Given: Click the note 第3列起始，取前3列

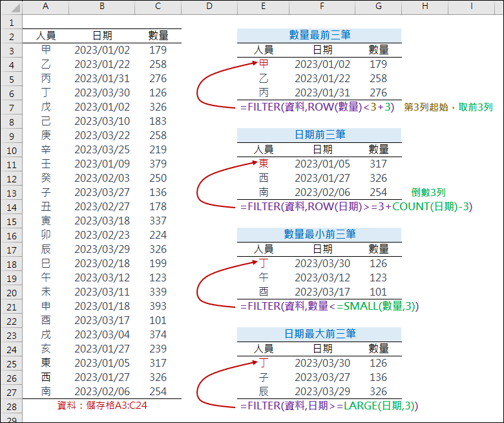Looking at the screenshot, I should [x=448, y=107].
